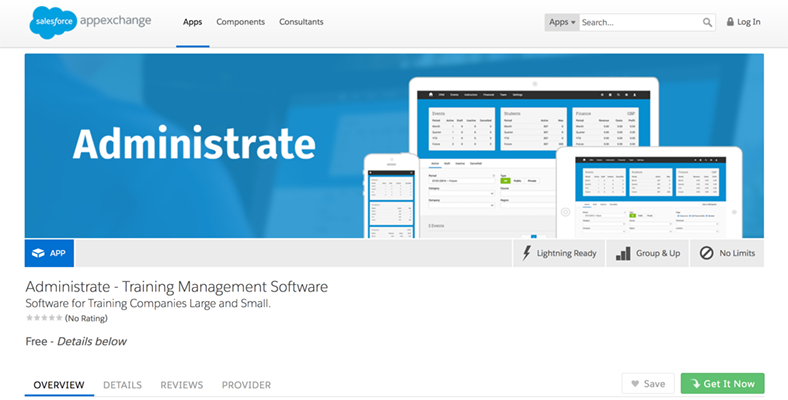Image resolution: width=788 pixels, height=400 pixels.
Task: Expand the Apps search scope dropdown
Action: pos(562,22)
